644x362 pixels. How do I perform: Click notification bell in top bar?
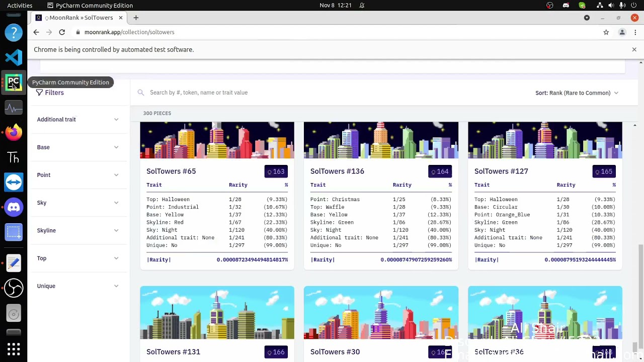click(362, 5)
